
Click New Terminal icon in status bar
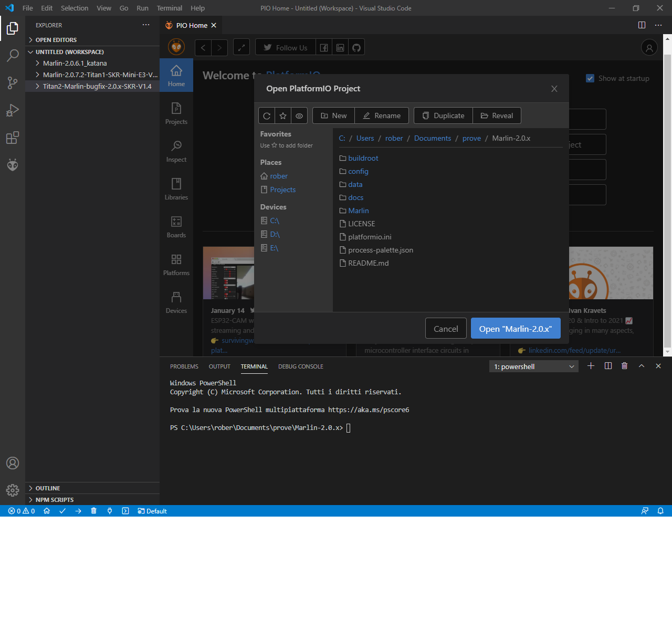click(x=125, y=511)
